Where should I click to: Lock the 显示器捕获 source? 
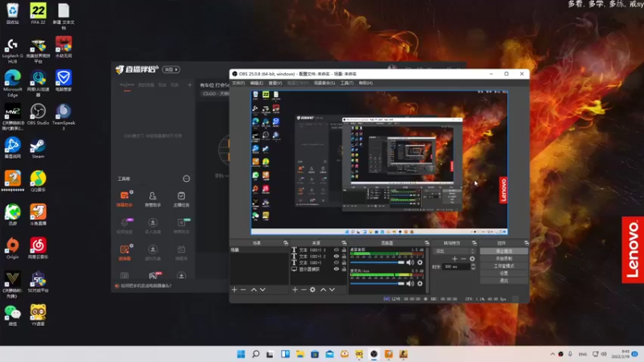coord(344,269)
